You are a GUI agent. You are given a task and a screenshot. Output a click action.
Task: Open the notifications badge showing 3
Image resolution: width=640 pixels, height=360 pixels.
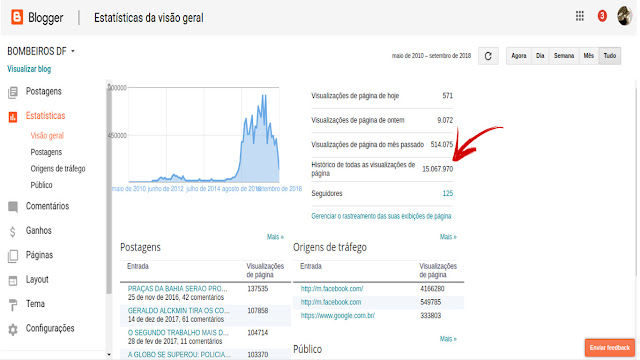pyautogui.click(x=602, y=16)
